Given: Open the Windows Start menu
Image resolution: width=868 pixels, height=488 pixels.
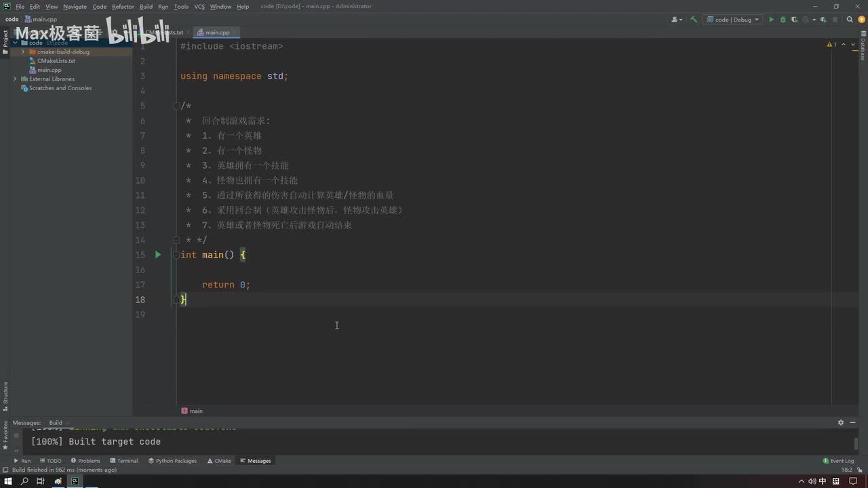Looking at the screenshot, I should (x=8, y=481).
